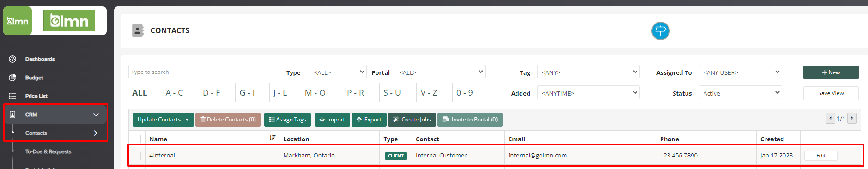Open the Status dropdown showing Active
868x169 pixels.
click(740, 93)
